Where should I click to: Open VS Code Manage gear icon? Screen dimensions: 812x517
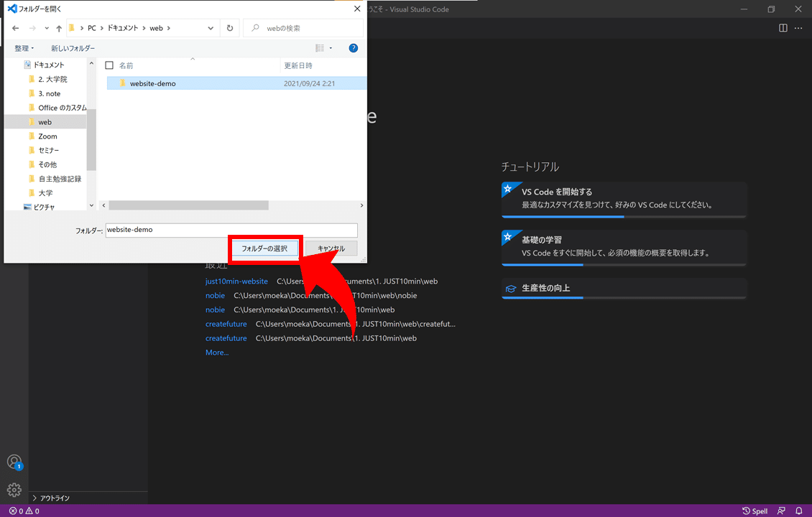pos(14,490)
